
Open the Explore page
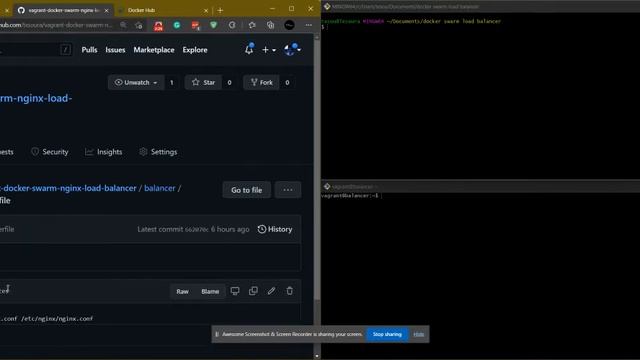pyautogui.click(x=195, y=50)
